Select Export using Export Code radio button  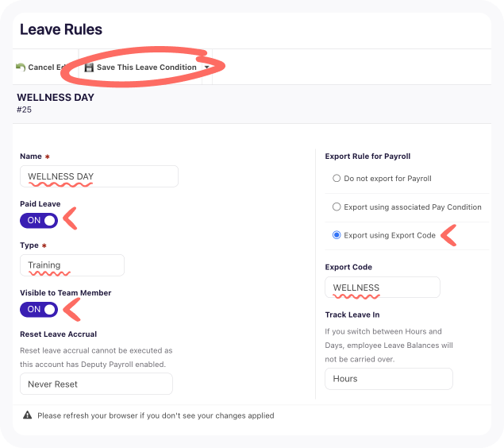pyautogui.click(x=337, y=235)
